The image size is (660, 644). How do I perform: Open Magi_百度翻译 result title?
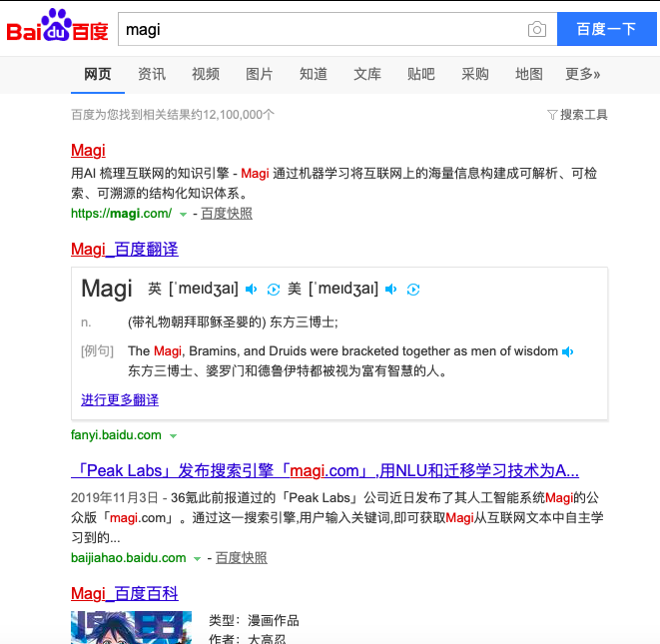(x=125, y=250)
